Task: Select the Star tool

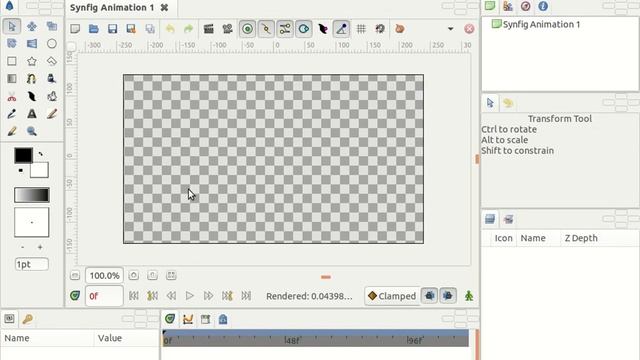Action: click(31, 61)
